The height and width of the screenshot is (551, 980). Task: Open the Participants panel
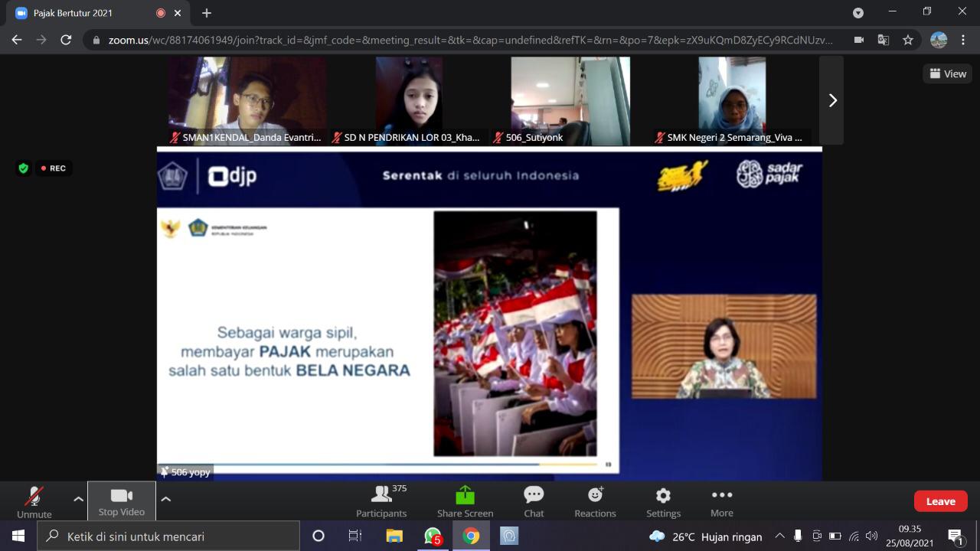(x=381, y=501)
